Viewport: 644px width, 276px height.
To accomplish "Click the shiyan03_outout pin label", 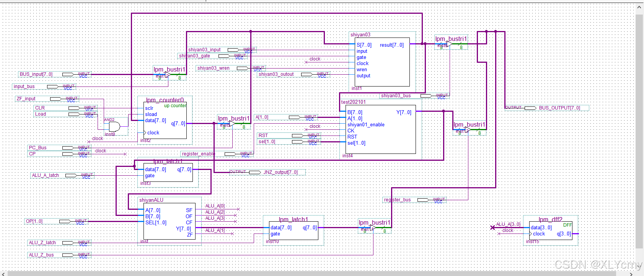I will click(x=276, y=74).
